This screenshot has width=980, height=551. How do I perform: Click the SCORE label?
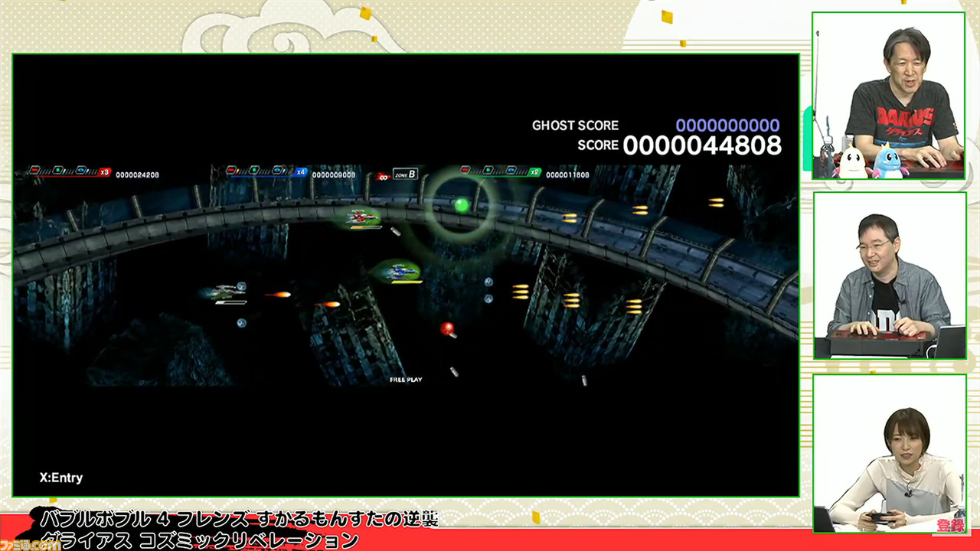[598, 145]
